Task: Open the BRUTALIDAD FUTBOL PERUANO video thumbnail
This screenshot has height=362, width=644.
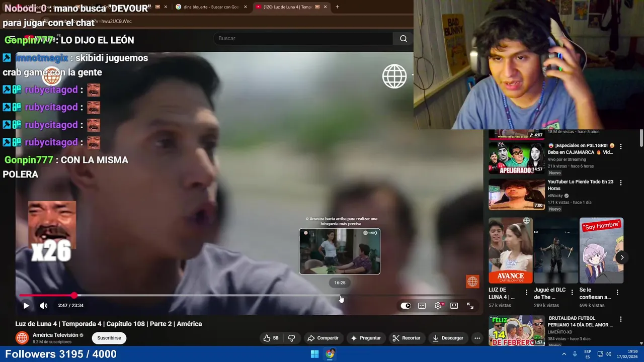Action: 517,331
